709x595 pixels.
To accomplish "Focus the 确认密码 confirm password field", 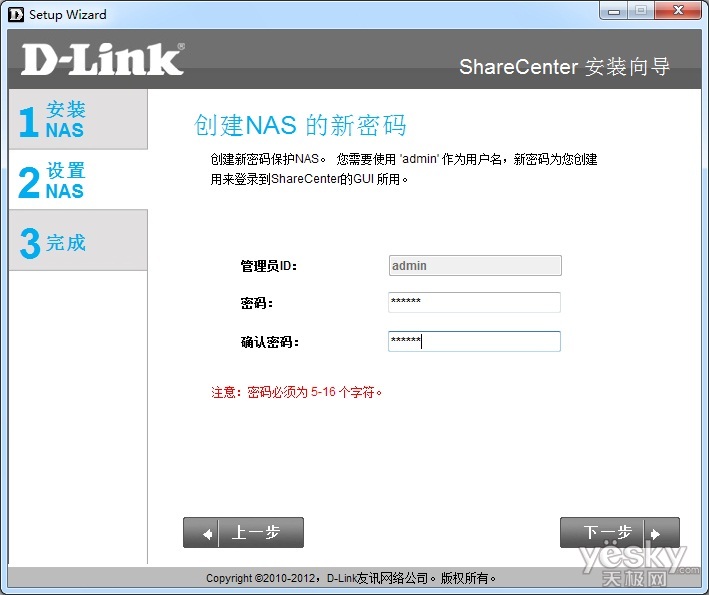I will coord(474,341).
